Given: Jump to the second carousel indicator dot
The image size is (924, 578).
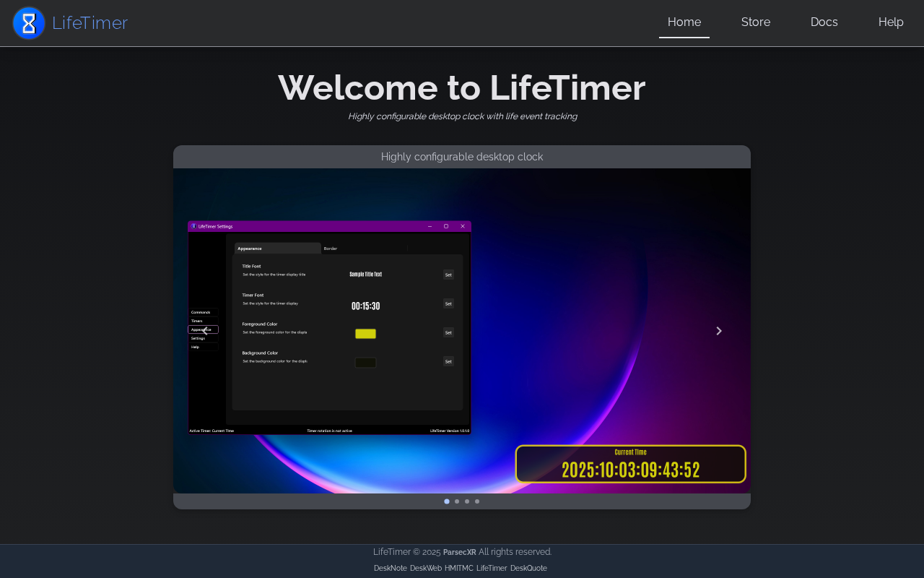Looking at the screenshot, I should [x=457, y=501].
